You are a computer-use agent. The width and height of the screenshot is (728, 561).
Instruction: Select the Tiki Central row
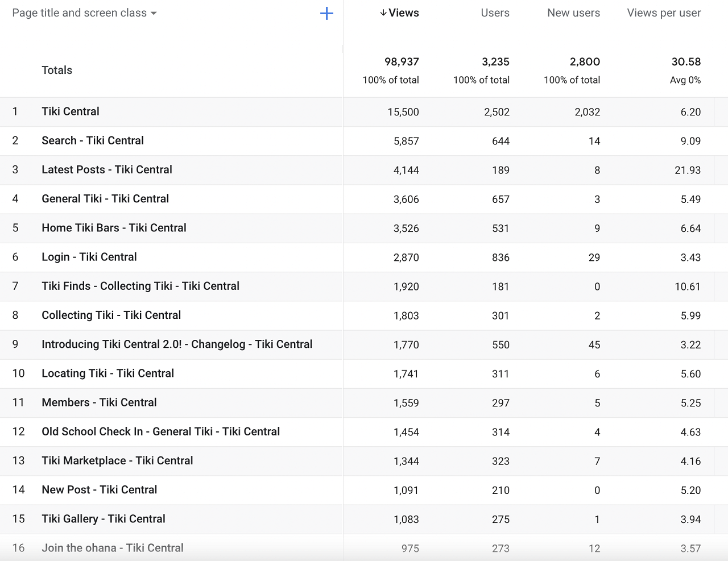coord(71,111)
